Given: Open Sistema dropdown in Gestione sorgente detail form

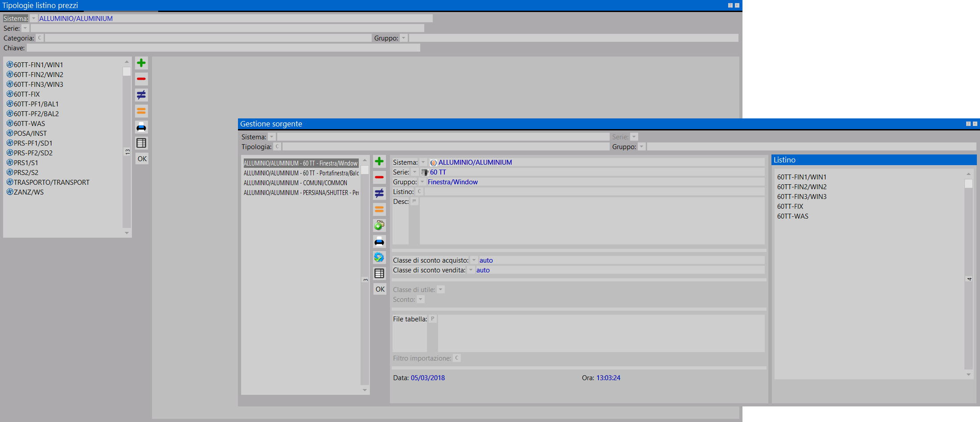Looking at the screenshot, I should coord(423,162).
